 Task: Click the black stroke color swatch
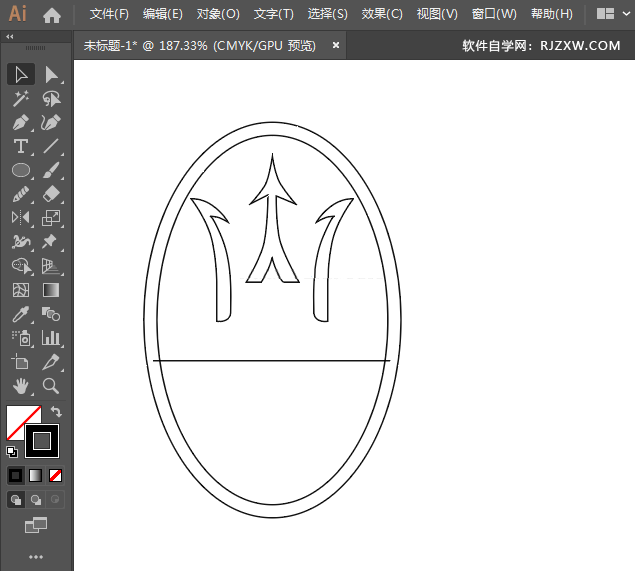pyautogui.click(x=42, y=440)
